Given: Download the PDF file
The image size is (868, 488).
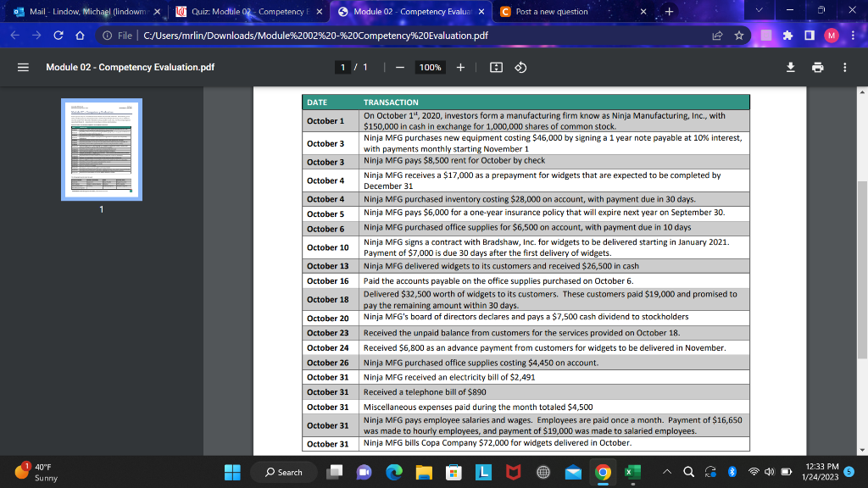Looking at the screenshot, I should tap(791, 67).
